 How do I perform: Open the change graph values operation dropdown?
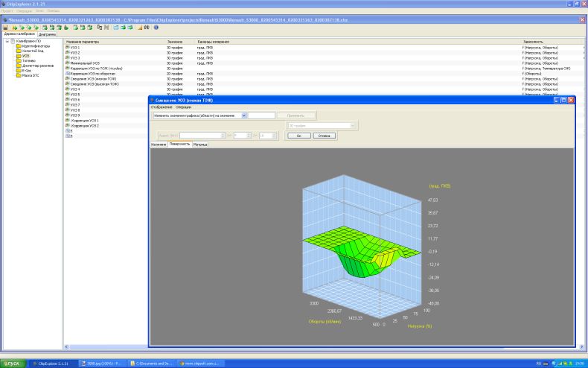[x=243, y=115]
